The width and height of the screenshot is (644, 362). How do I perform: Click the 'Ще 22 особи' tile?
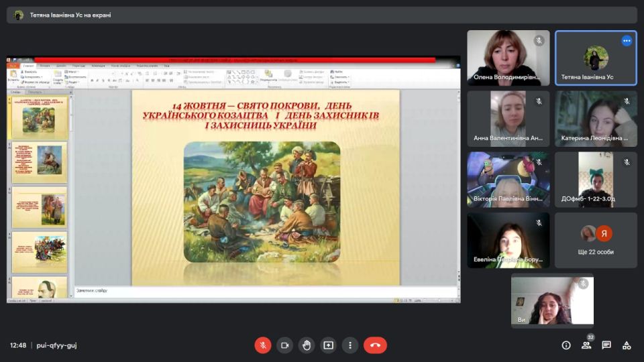596,240
